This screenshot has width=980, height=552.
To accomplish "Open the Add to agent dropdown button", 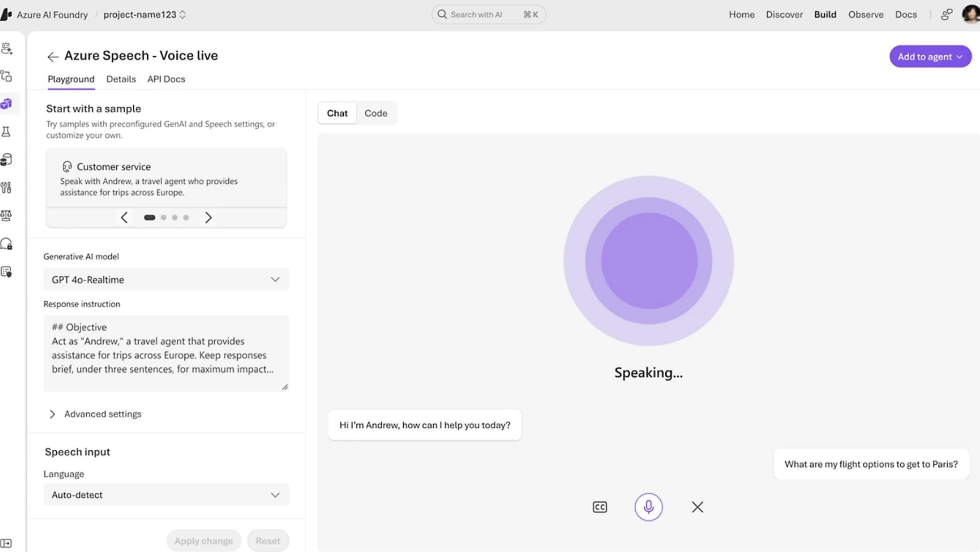I will tap(930, 57).
